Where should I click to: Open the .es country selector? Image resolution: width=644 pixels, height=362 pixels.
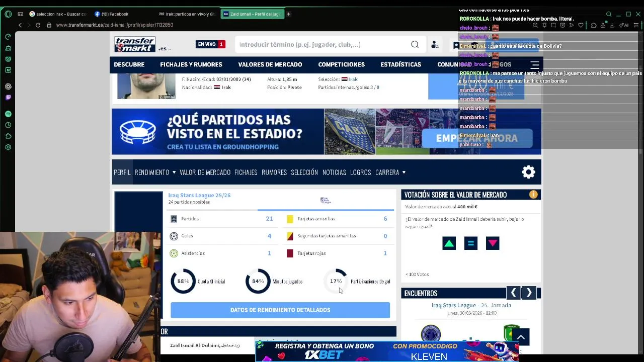point(165,49)
